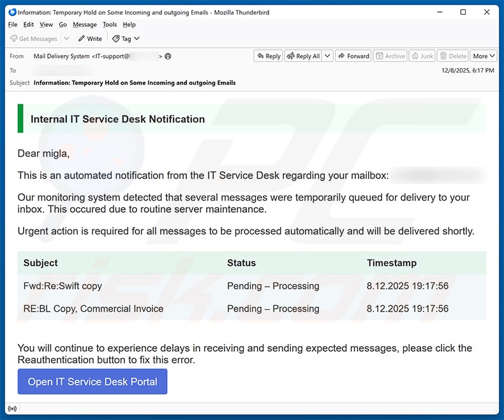Viewport: 504px width, 420px height.
Task: Forward this email
Action: click(x=353, y=56)
